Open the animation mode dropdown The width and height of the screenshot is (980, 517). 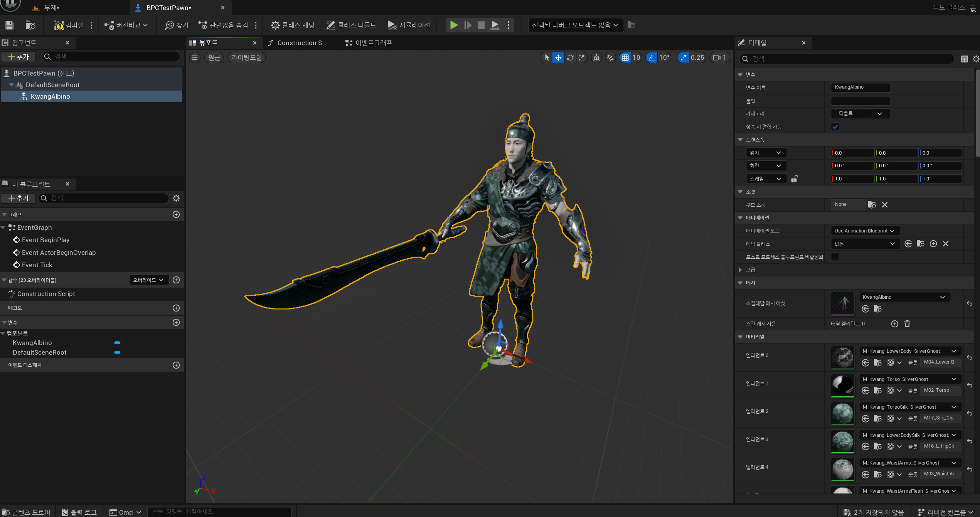[x=865, y=231]
